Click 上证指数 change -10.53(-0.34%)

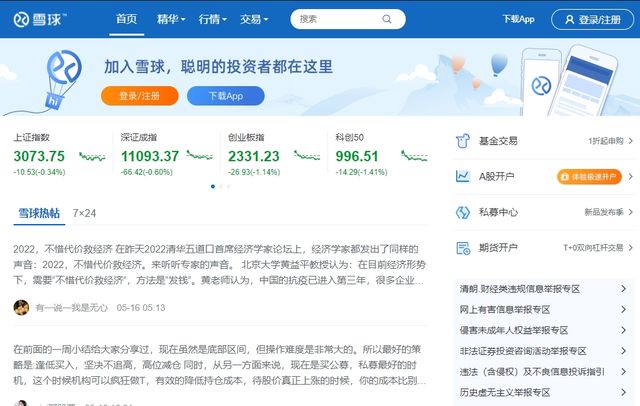(40, 172)
